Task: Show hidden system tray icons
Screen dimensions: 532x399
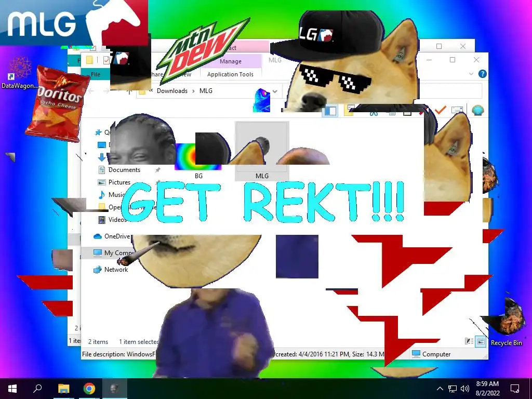Action: pyautogui.click(x=440, y=389)
